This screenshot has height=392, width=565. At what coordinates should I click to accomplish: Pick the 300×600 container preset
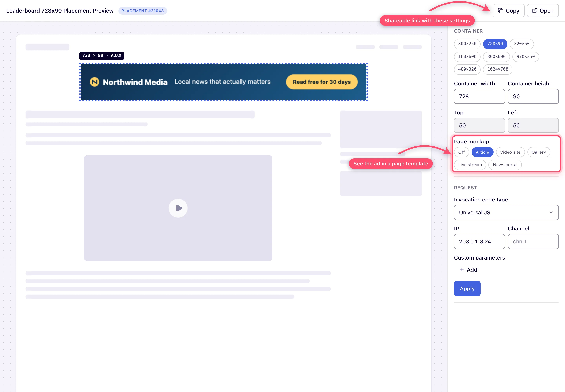[496, 56]
